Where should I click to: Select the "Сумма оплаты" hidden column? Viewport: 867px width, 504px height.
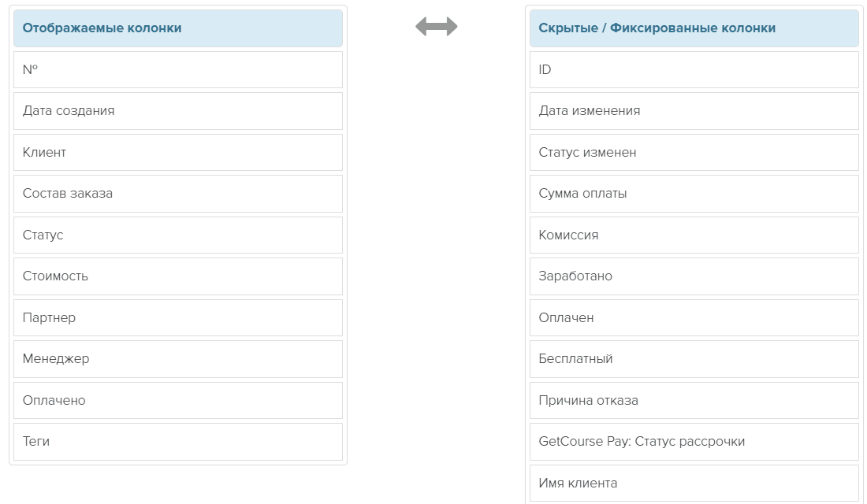(694, 193)
